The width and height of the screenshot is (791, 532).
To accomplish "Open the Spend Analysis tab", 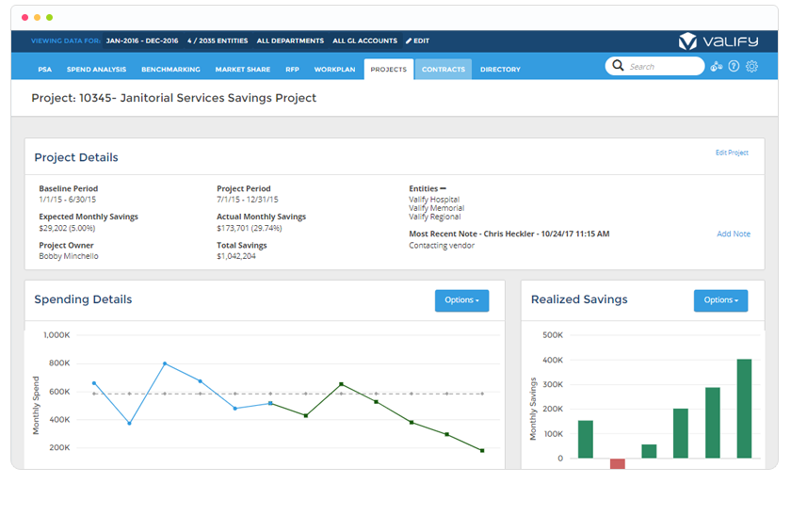I will tap(96, 70).
